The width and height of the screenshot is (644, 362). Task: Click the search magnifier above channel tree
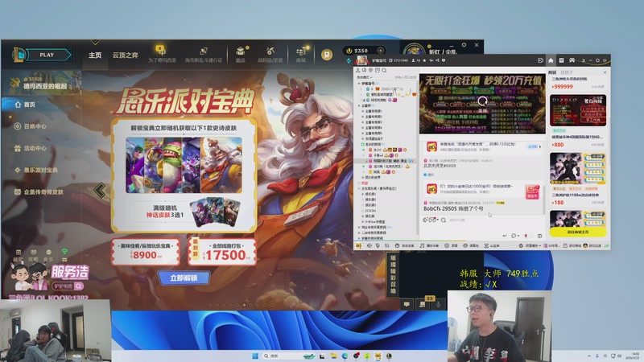(x=384, y=70)
